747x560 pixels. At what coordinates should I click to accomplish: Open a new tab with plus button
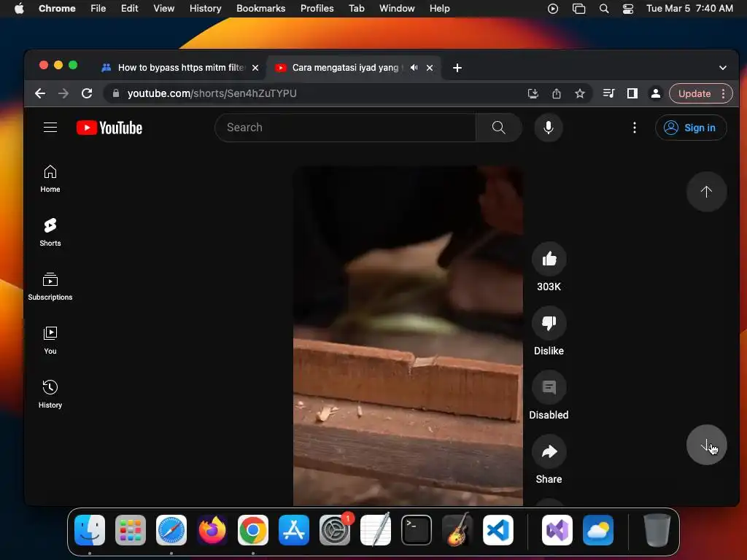point(457,68)
